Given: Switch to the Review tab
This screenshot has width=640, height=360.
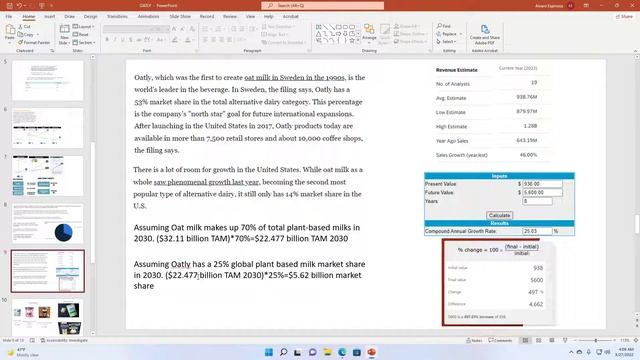Looking at the screenshot, I should pos(229,16).
